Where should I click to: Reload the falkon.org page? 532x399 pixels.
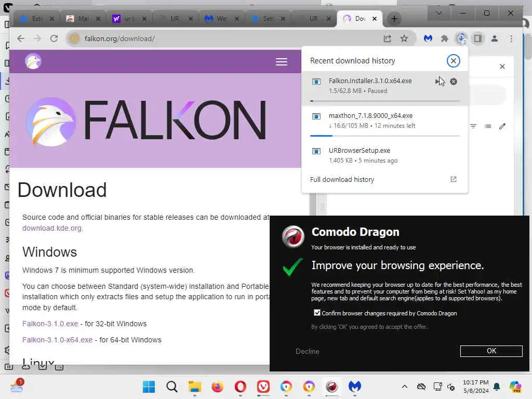54,38
